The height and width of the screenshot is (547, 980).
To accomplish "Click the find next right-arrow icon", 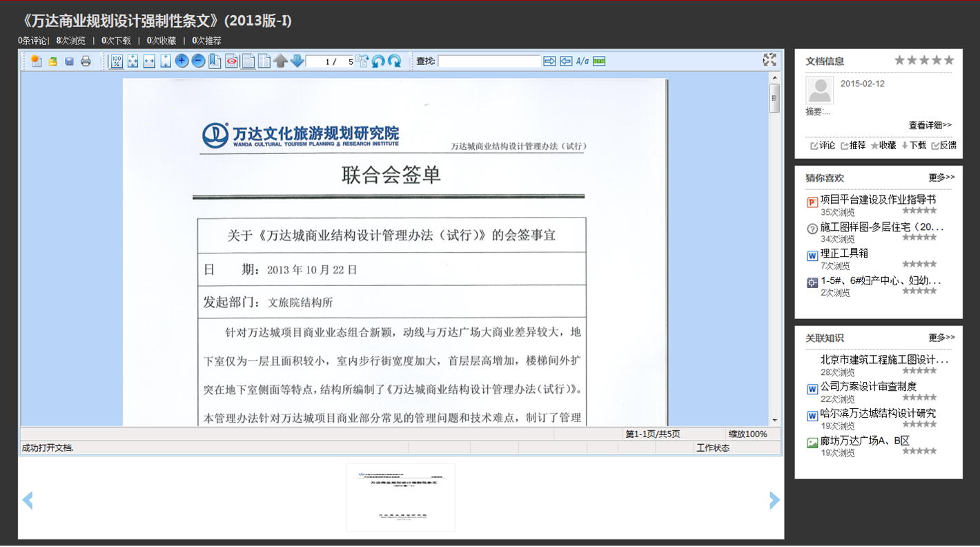I will pos(549,61).
